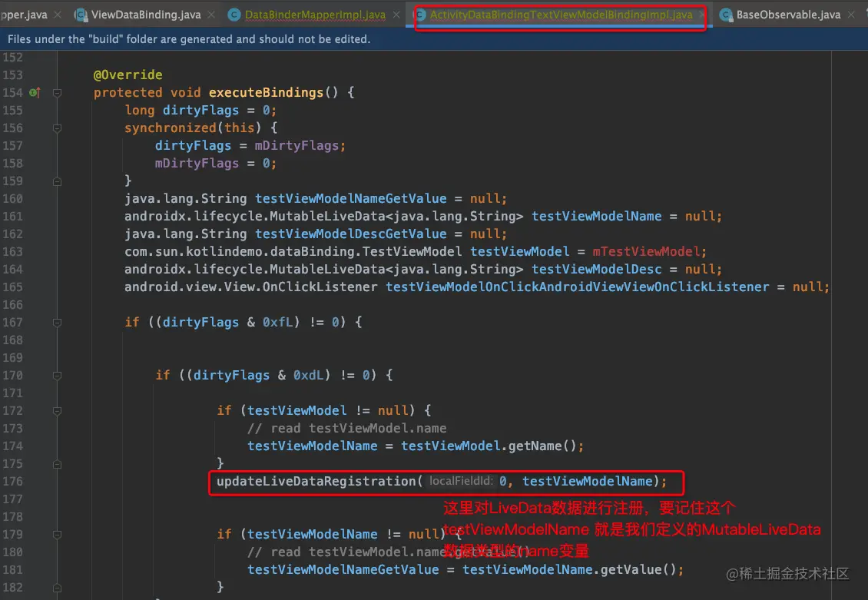This screenshot has width=868, height=600.
Task: Close the BaseObservable.java tab
Action: [851, 15]
